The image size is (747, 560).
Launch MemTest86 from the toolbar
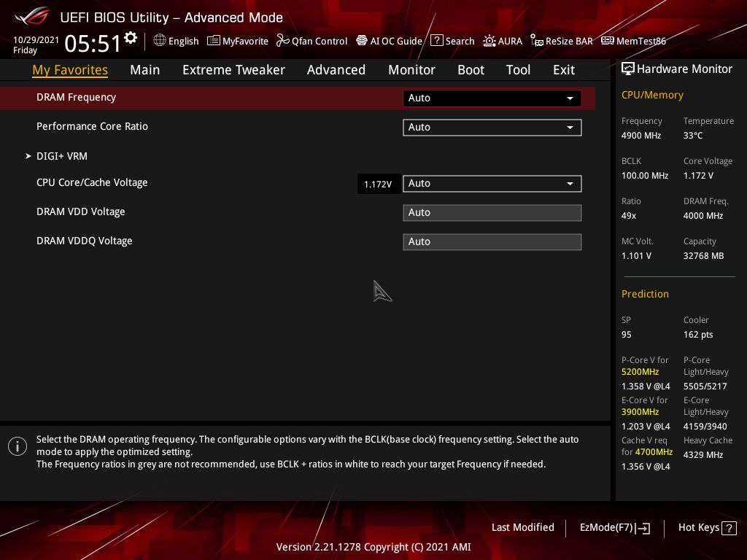pos(633,41)
